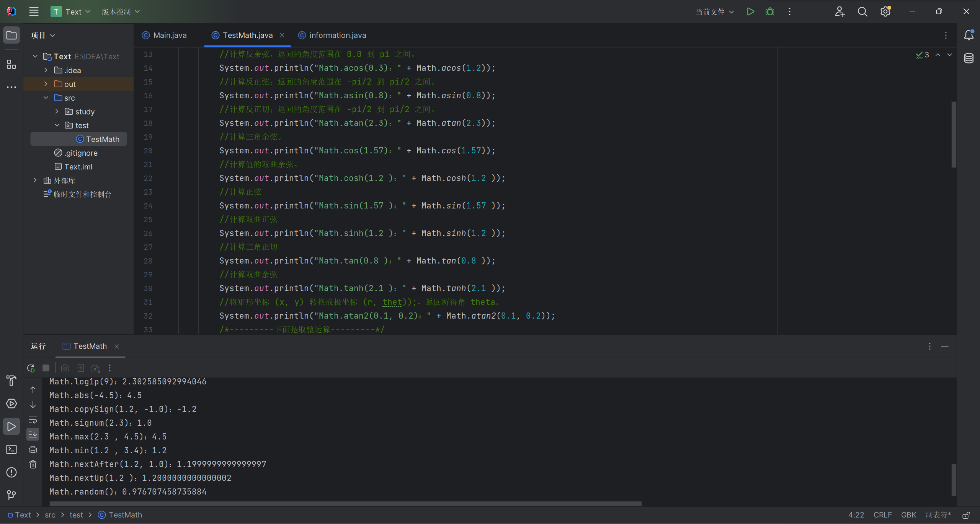Image resolution: width=980 pixels, height=524 pixels.
Task: Click the Stop process square icon
Action: (x=46, y=368)
